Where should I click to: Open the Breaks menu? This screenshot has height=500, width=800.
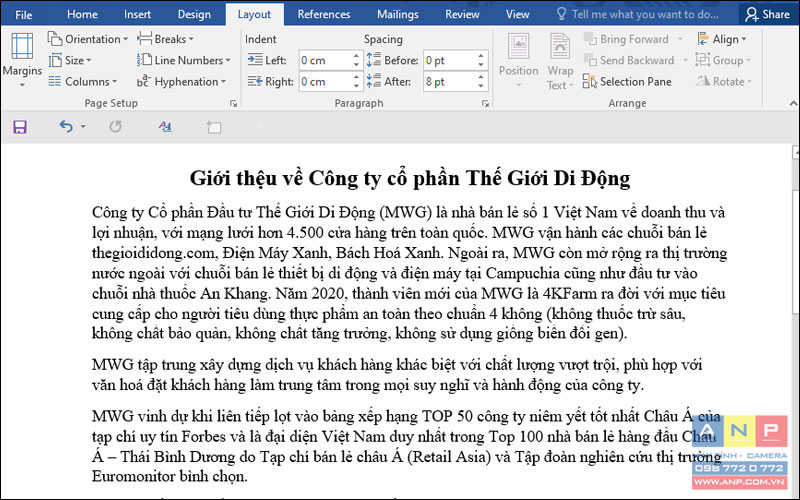[165, 39]
